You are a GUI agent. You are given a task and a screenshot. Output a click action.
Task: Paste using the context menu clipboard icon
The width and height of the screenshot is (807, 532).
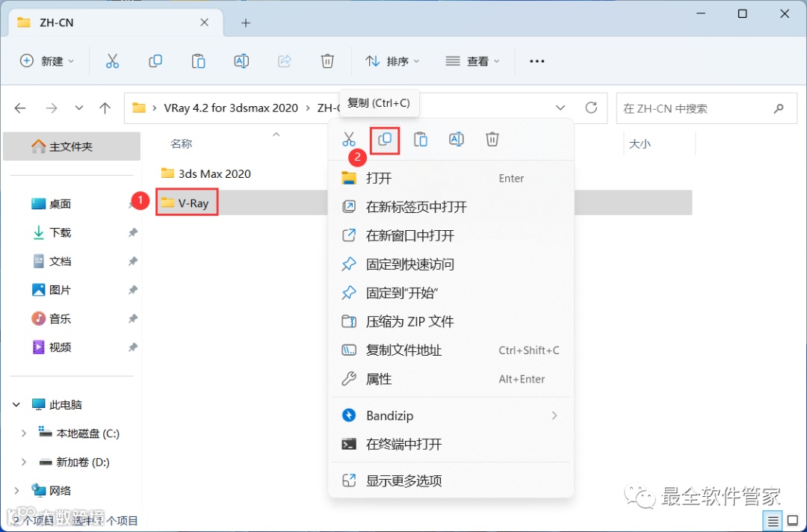(x=421, y=140)
